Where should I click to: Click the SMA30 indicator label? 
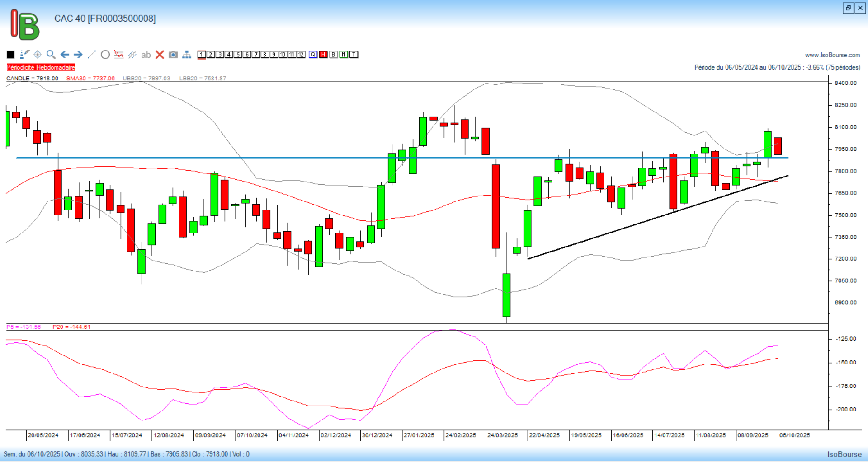click(90, 79)
